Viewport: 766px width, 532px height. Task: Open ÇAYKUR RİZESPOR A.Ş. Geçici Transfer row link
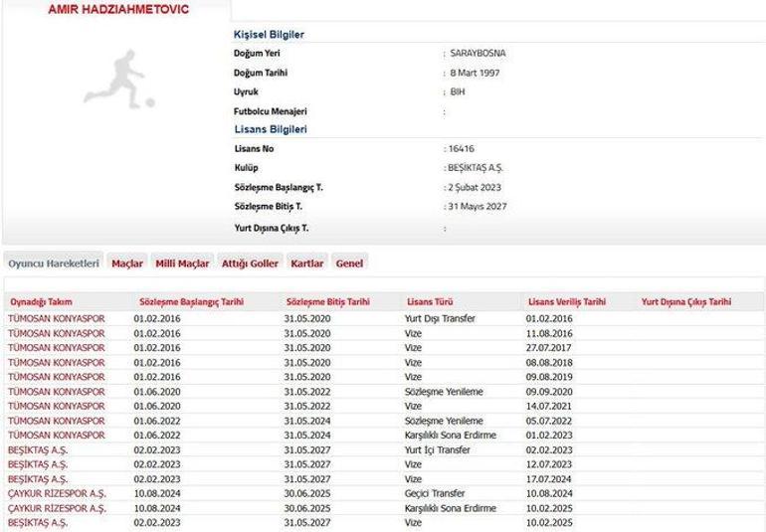pyautogui.click(x=57, y=492)
